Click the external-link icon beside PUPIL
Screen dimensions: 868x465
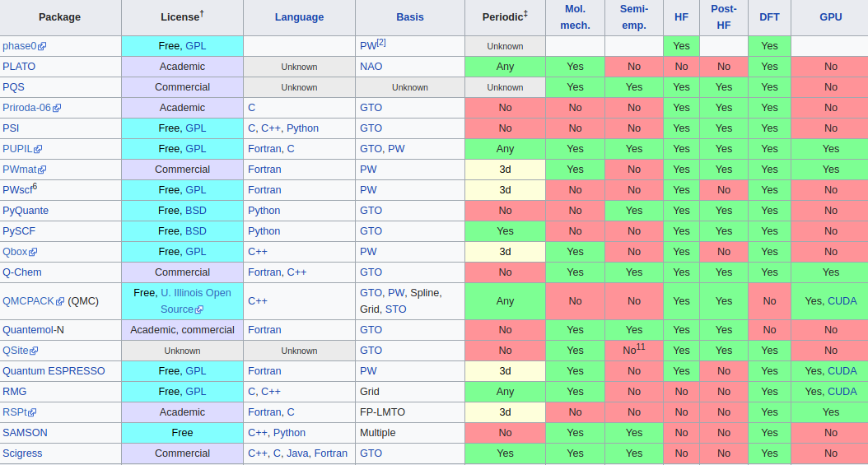pos(38,149)
